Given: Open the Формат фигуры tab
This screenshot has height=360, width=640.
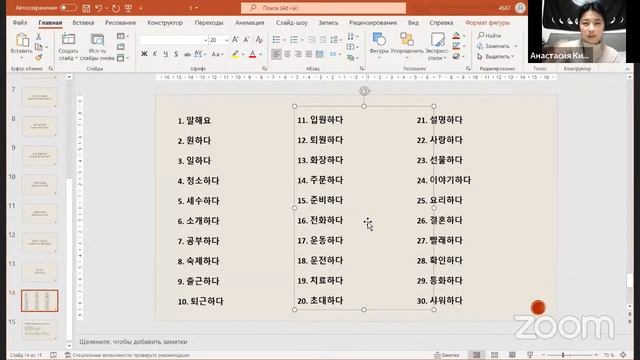Looking at the screenshot, I should click(x=487, y=23).
